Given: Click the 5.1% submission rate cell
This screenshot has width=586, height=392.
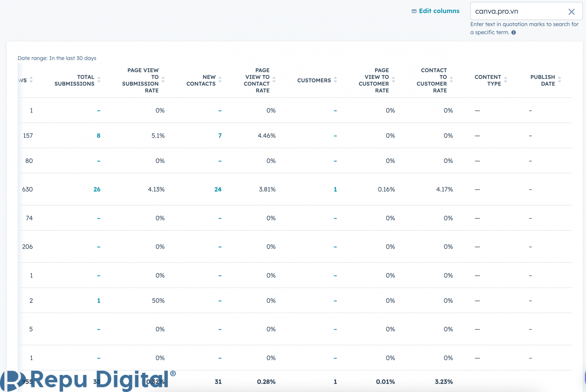Looking at the screenshot, I should point(158,136).
